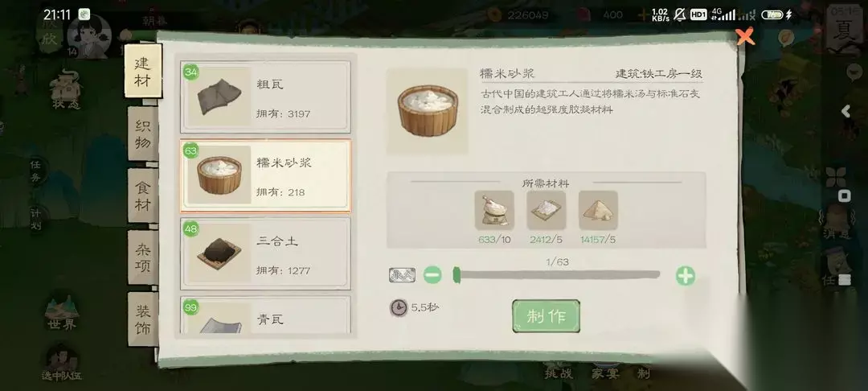Open the 装饰 category tab
Viewport: 868px width, 391px height.
143,319
